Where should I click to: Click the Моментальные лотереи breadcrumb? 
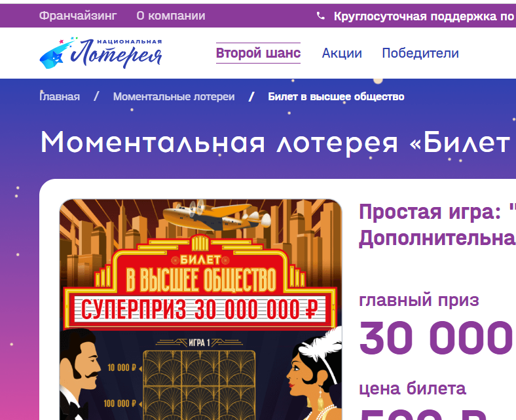point(174,96)
